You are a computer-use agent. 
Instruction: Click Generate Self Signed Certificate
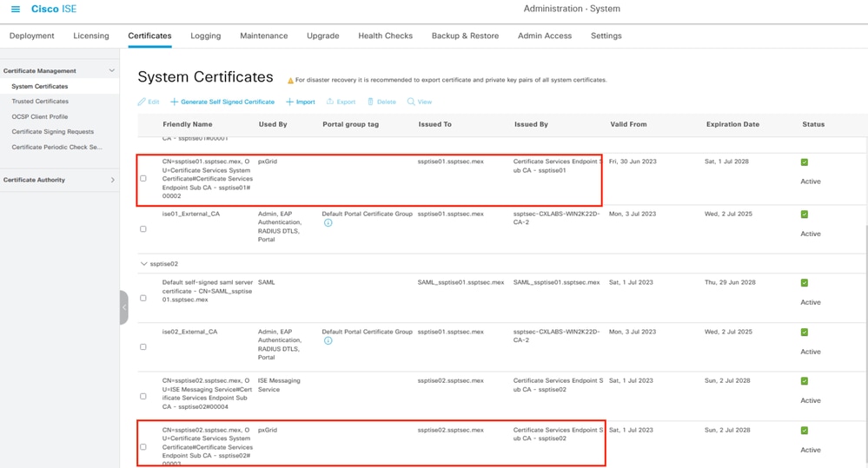tap(222, 102)
